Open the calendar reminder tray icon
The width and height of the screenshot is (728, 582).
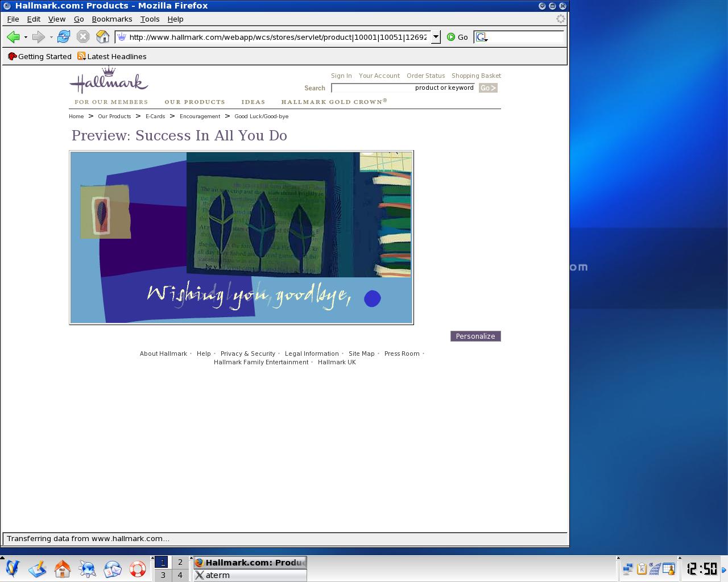click(669, 568)
